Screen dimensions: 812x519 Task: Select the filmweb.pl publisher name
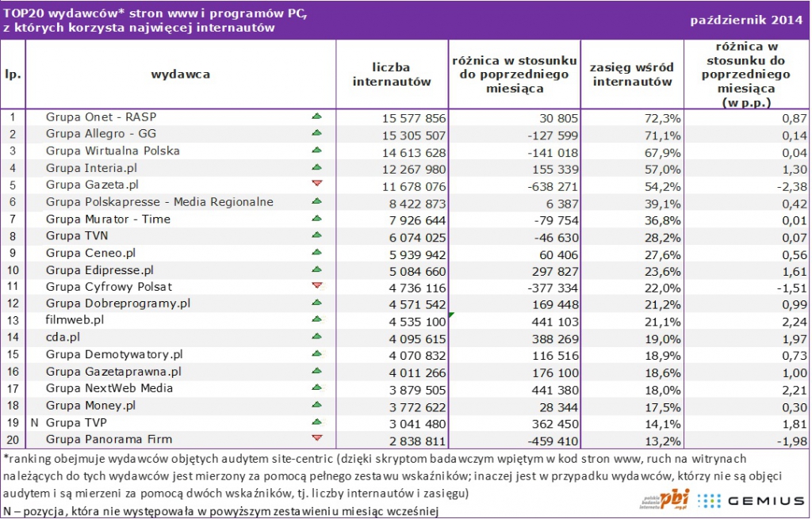[x=75, y=320]
